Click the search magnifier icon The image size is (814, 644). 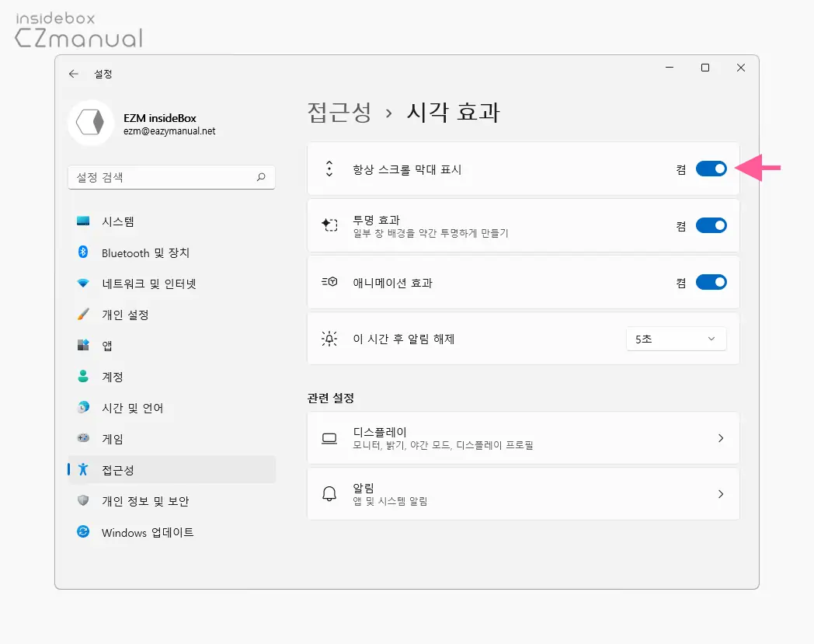tap(261, 177)
